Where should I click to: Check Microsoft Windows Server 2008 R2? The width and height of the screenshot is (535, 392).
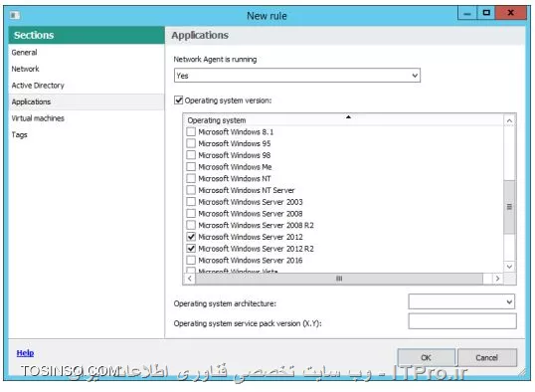tap(191, 225)
